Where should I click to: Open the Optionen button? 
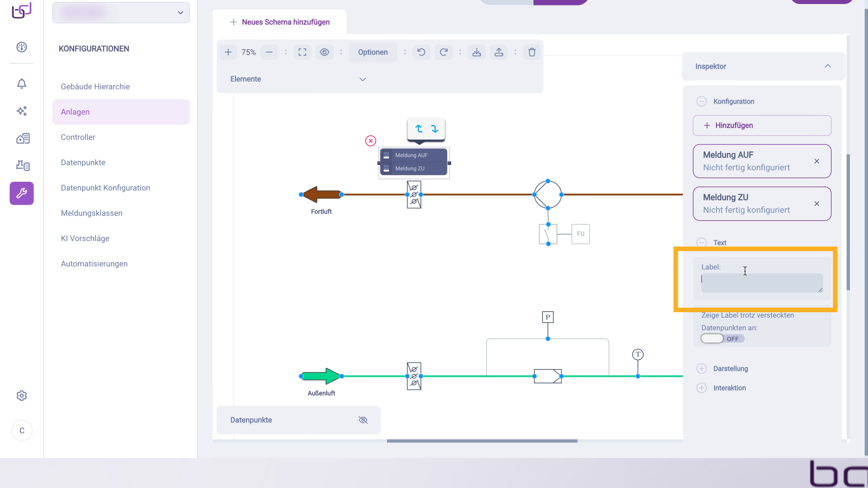(x=373, y=52)
